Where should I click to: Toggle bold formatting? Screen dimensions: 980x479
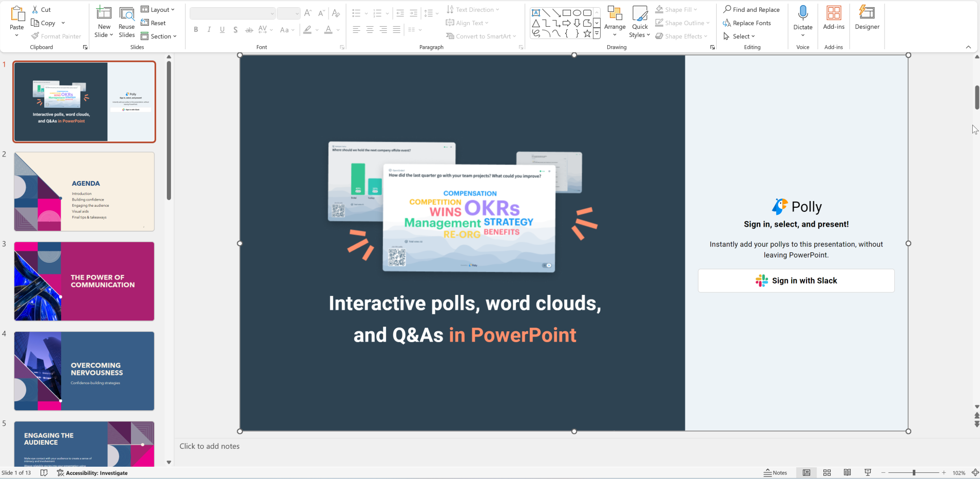coord(195,29)
